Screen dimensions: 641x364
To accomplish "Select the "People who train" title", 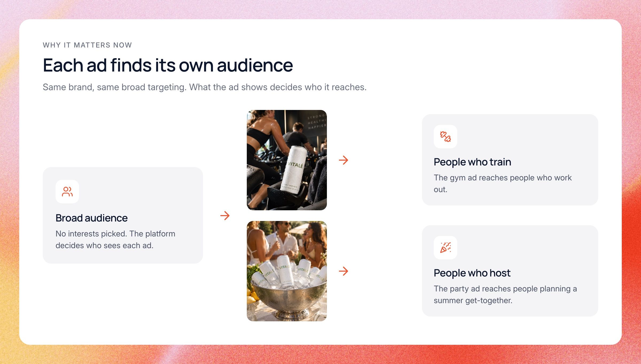I will 472,162.
